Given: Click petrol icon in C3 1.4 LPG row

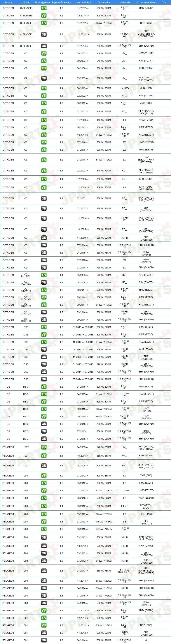Looking at the screenshot, I should pos(44,88).
